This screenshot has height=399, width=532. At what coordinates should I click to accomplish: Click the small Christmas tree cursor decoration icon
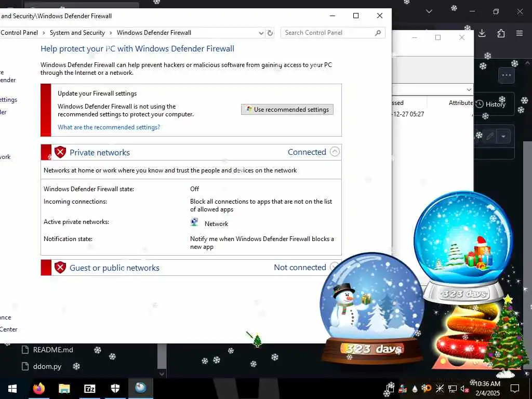pos(257,340)
